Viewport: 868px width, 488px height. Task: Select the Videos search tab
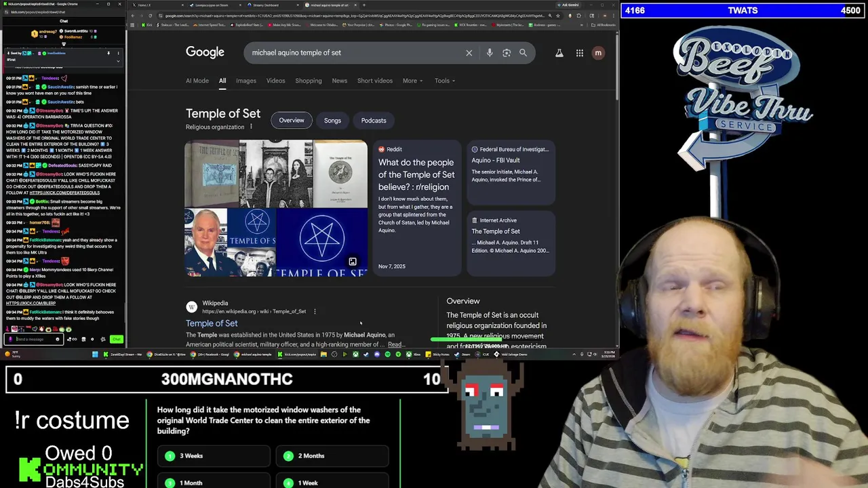coord(275,81)
